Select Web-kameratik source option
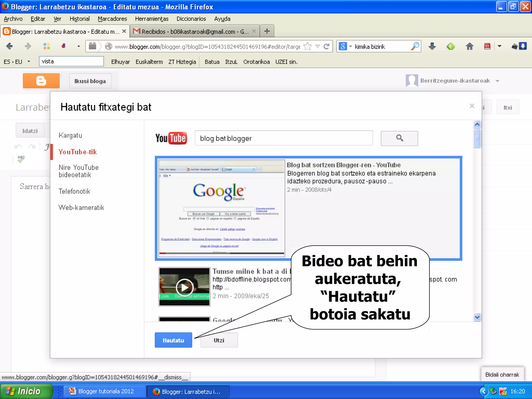 [x=81, y=208]
